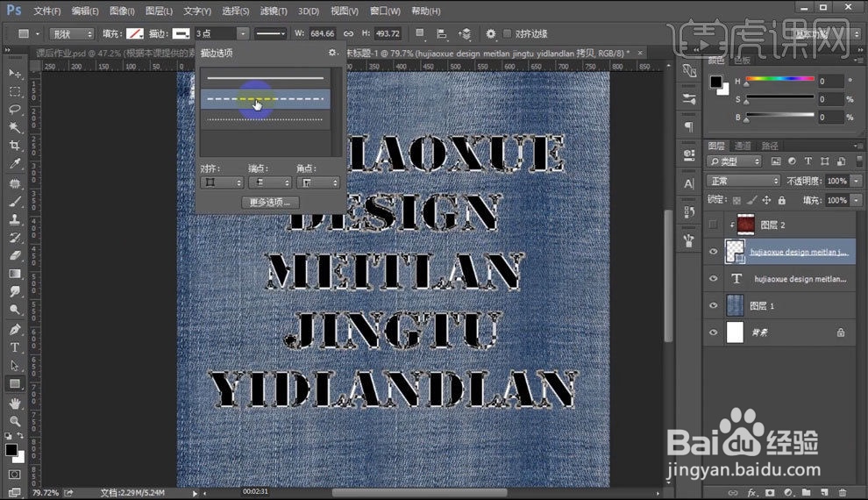The width and height of the screenshot is (868, 500).
Task: Select the dotted line stroke preset
Action: click(x=265, y=119)
